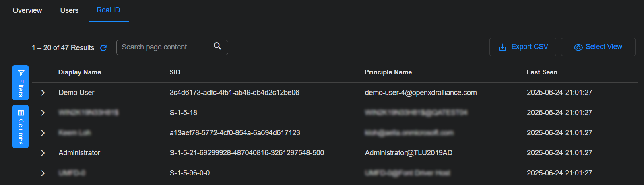This screenshot has height=185, width=644.
Task: Switch to the Users tab
Action: pyautogui.click(x=69, y=10)
